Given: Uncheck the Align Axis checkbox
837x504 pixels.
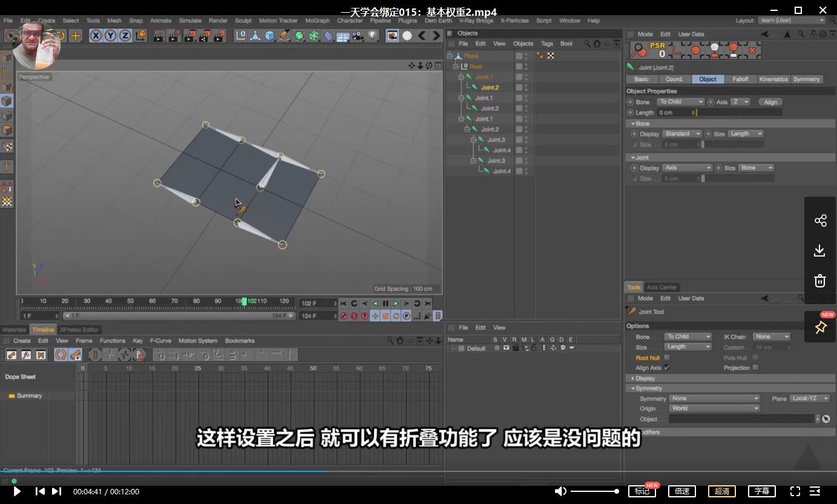Looking at the screenshot, I should [666, 367].
